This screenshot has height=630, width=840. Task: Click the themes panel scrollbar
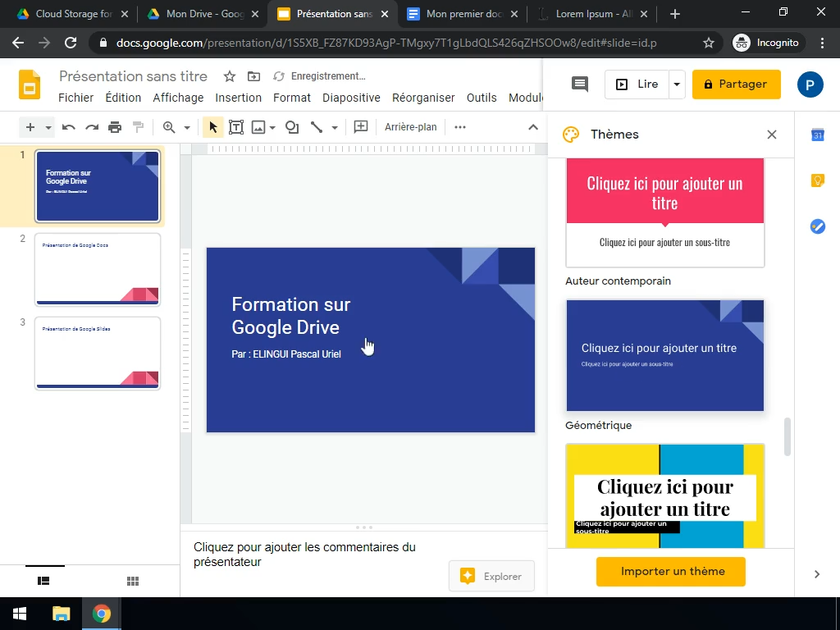(787, 436)
